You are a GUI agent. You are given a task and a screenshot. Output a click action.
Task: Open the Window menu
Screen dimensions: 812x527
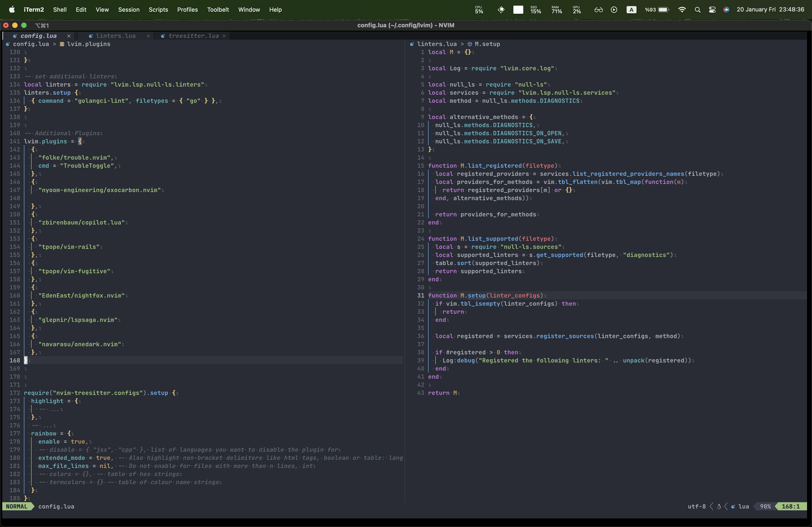(249, 9)
